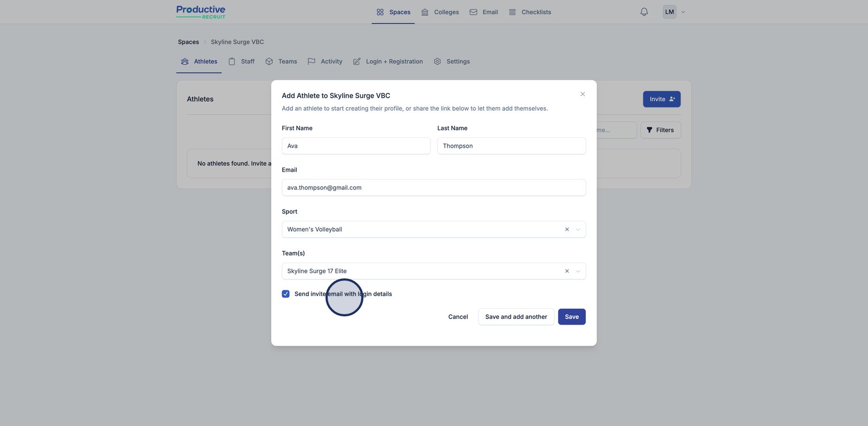Cancel adding the athlete
Screen dimensions: 868x426
coord(458,317)
